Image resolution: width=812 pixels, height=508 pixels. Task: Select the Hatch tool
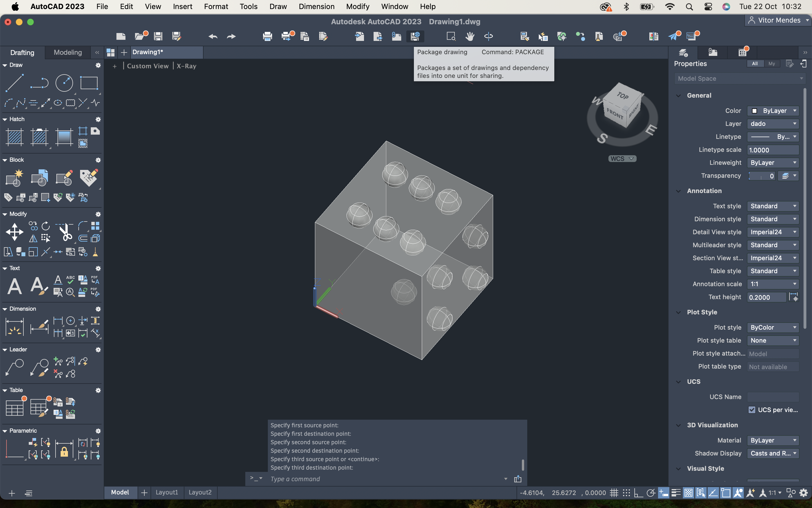(x=14, y=137)
